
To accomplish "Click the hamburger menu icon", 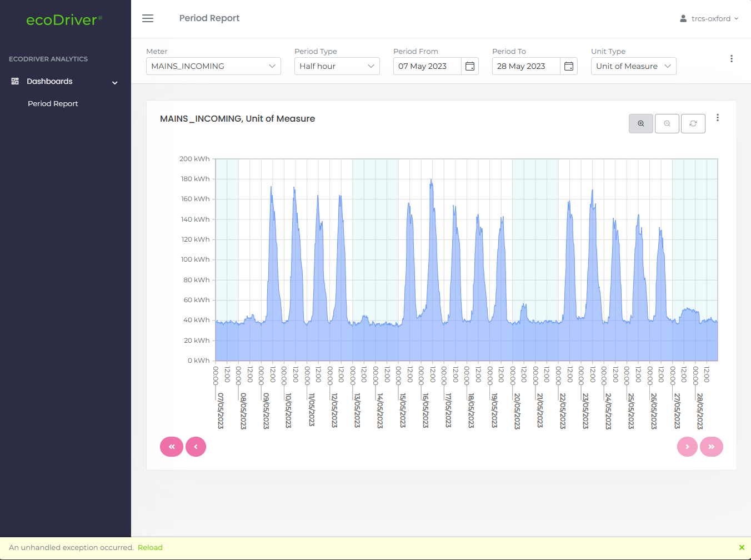I will [148, 18].
